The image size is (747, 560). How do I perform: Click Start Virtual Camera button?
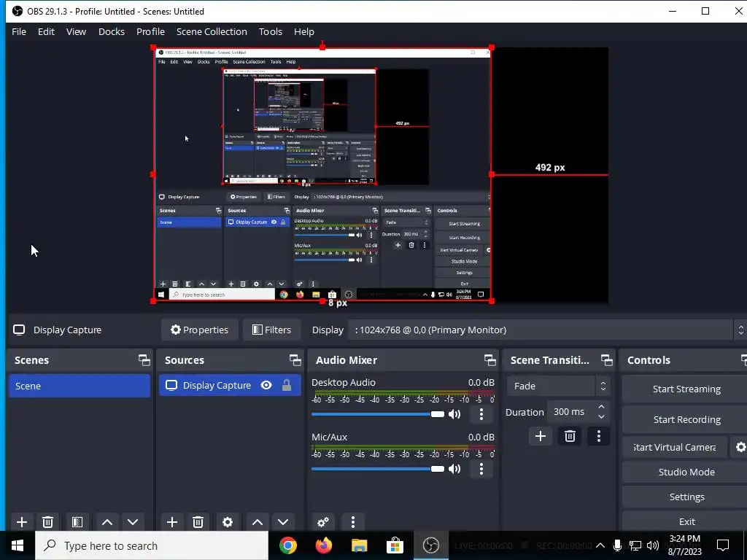click(x=675, y=447)
